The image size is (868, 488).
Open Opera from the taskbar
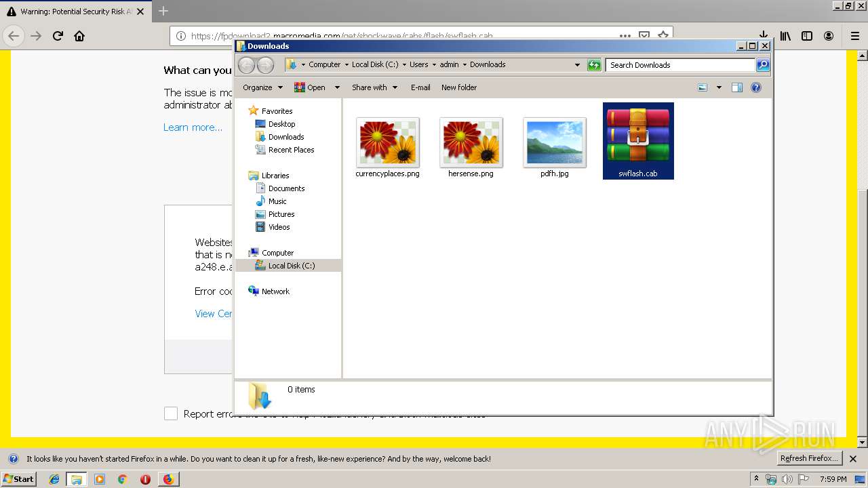[x=145, y=479]
